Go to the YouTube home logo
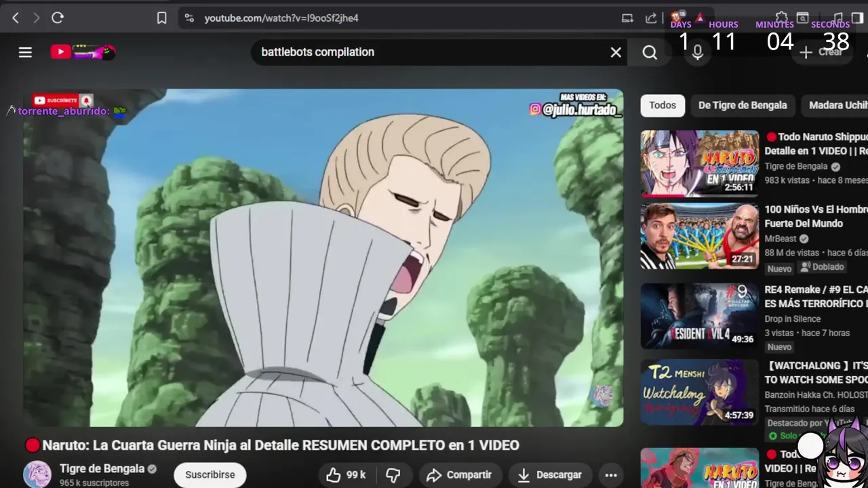Image resolution: width=868 pixels, height=488 pixels. pyautogui.click(x=83, y=52)
